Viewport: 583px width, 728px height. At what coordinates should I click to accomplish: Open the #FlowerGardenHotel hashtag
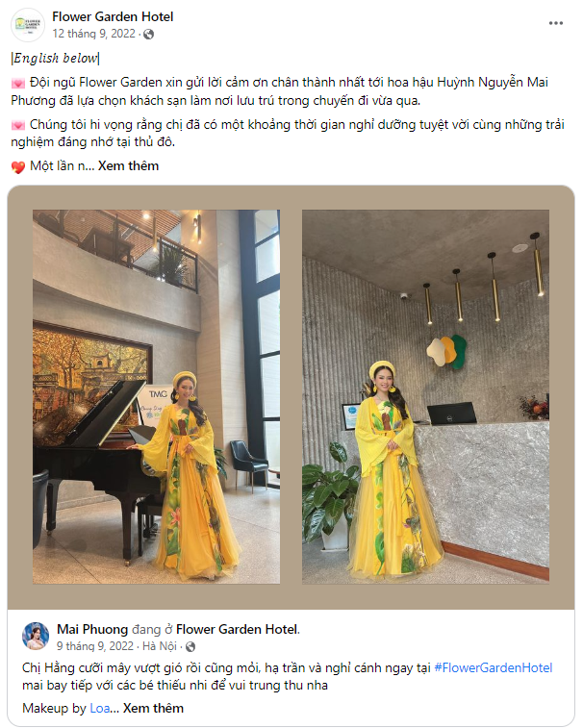(493, 668)
